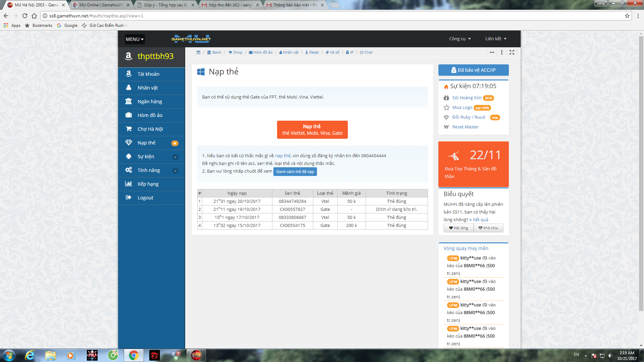Click vertical height resize arrow icon
The height and width of the screenshot is (362, 644).
502,52
